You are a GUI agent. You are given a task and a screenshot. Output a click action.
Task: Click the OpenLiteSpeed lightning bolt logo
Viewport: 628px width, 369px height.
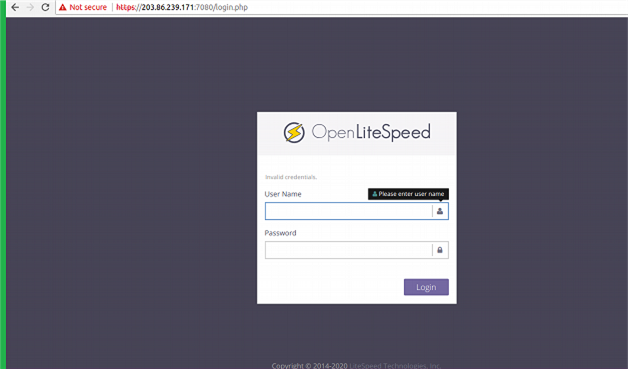point(294,133)
